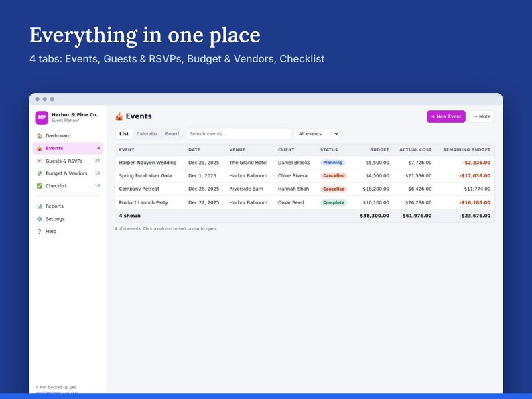
Task: Click the Harbor & Pine Co. name
Action: [74, 115]
